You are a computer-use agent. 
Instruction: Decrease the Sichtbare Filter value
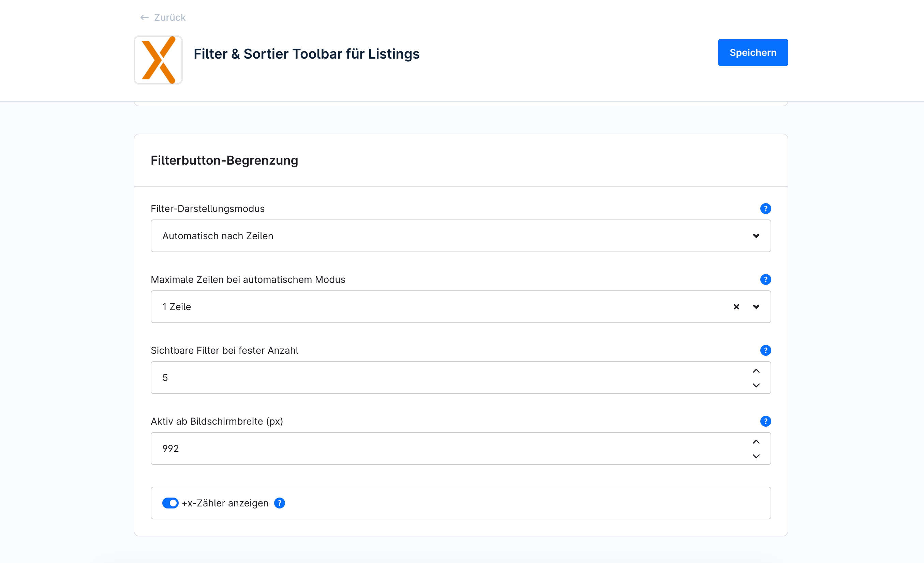click(x=756, y=385)
